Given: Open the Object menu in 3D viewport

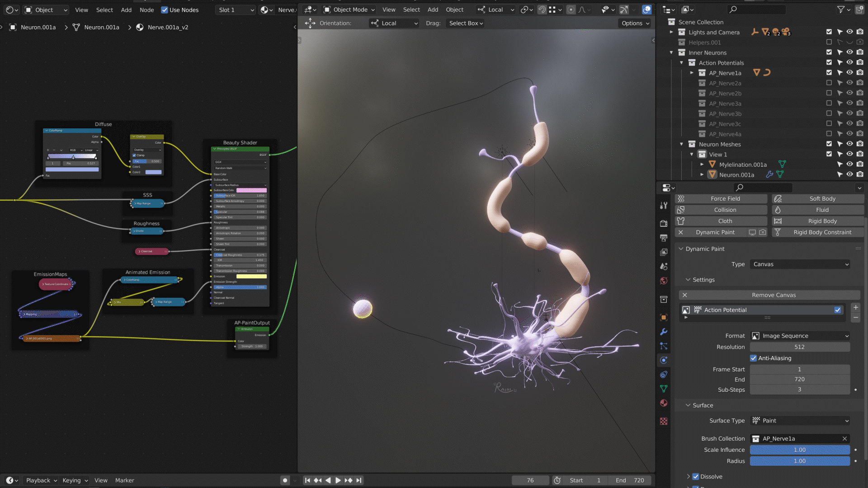Looking at the screenshot, I should click(x=454, y=9).
